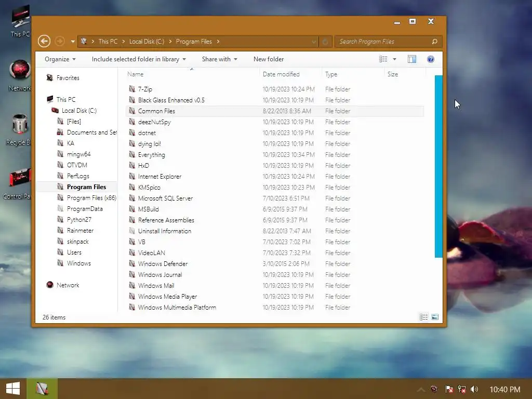Screen dimensions: 532x399
Task: Open the view options dropdown arrow
Action: coord(395,59)
